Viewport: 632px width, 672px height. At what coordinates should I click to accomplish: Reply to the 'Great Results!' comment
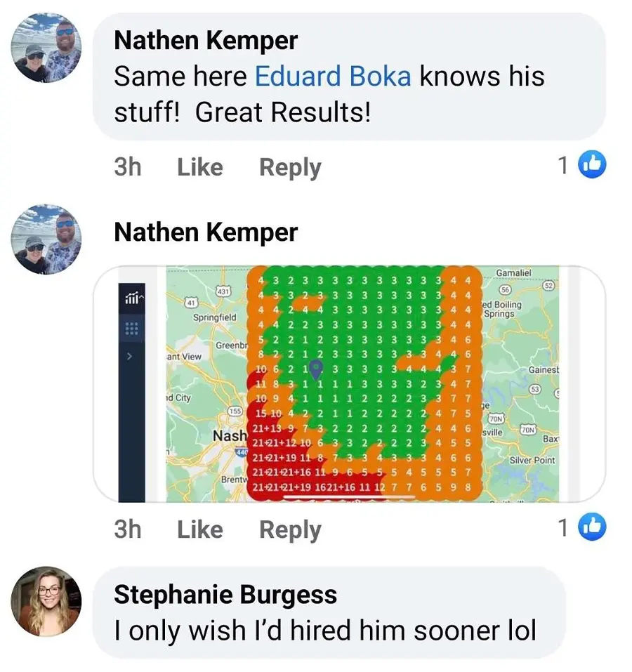pos(290,168)
